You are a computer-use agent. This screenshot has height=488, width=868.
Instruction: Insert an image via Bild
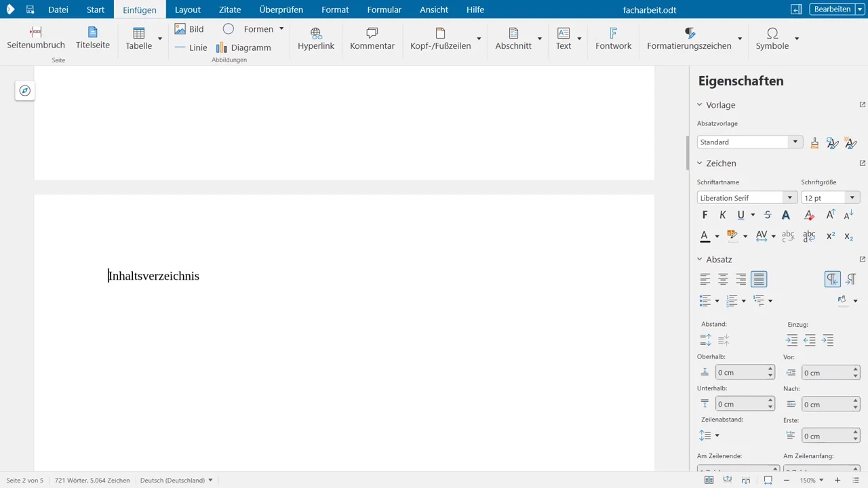click(x=189, y=29)
